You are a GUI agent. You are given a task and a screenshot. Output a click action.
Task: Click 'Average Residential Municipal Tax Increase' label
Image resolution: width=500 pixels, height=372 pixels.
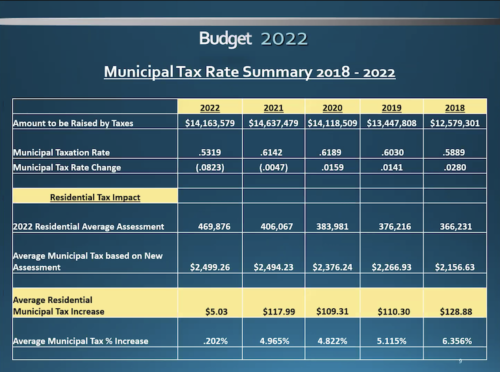59,306
